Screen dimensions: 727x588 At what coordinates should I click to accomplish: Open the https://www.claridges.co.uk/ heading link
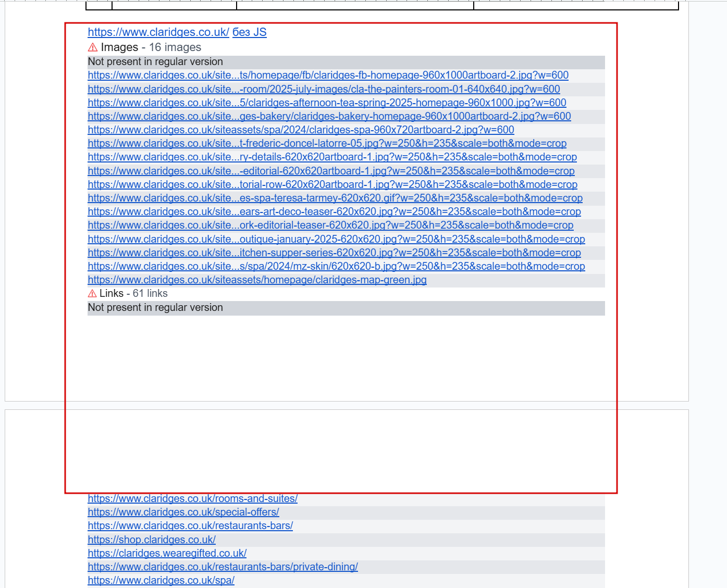(x=158, y=32)
